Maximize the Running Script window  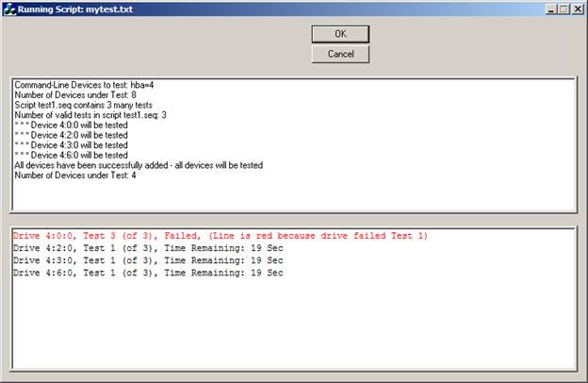[565, 8]
